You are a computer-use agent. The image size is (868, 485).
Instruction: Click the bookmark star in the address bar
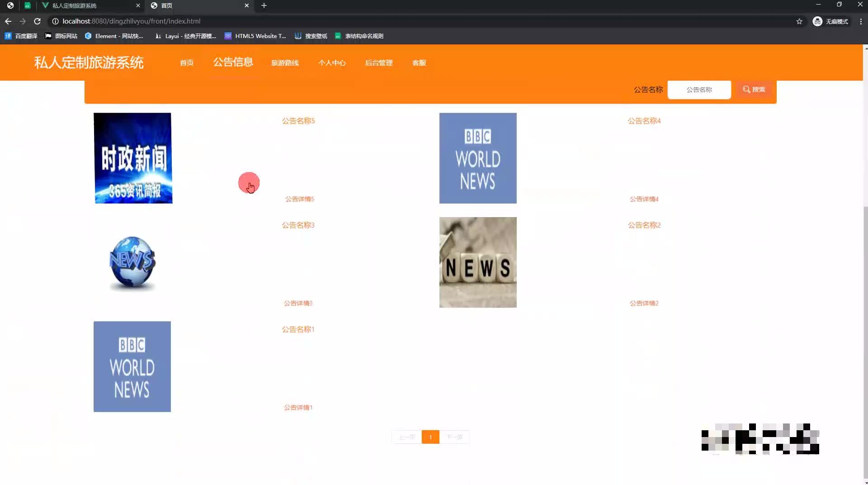click(799, 21)
